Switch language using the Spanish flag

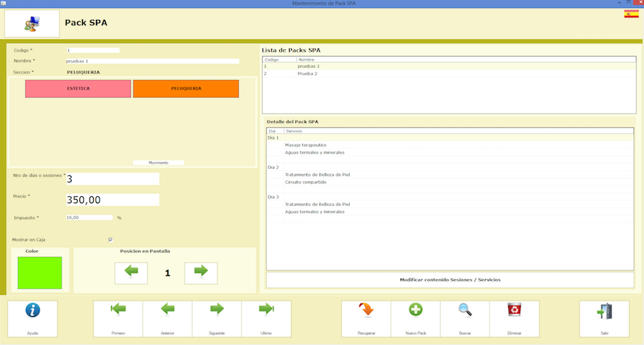pos(631,14)
